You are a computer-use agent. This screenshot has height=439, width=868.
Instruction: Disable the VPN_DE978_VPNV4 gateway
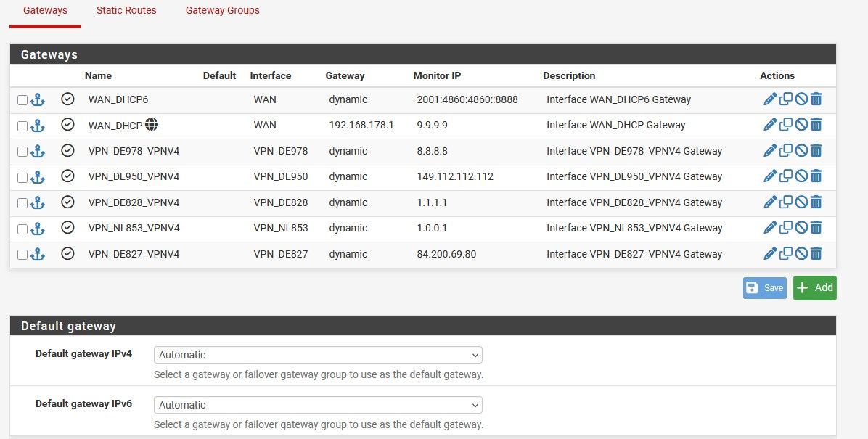coord(801,151)
